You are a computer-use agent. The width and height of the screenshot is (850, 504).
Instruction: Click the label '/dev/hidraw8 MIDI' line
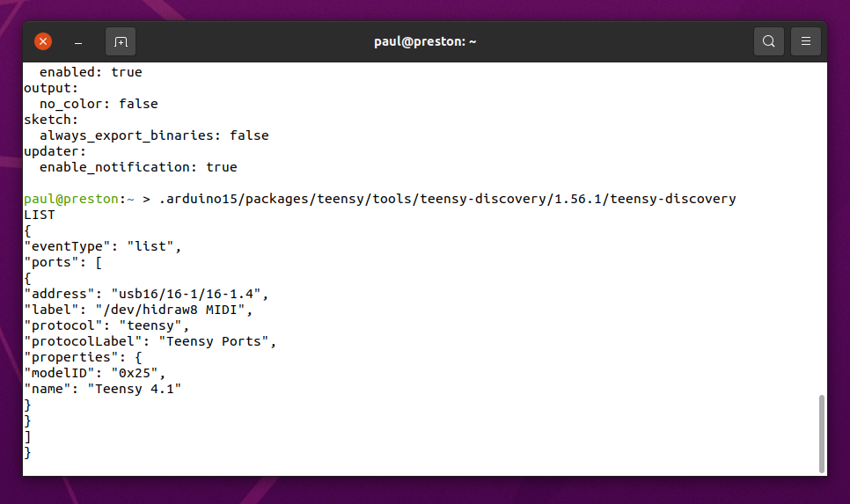point(138,310)
